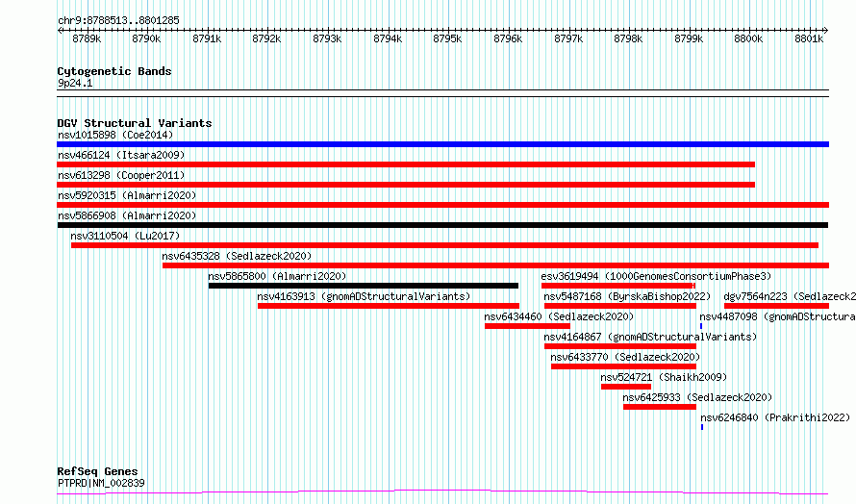Click the blue nsv1015898 variant bar
This screenshot has height=504, width=856.
[x=442, y=144]
